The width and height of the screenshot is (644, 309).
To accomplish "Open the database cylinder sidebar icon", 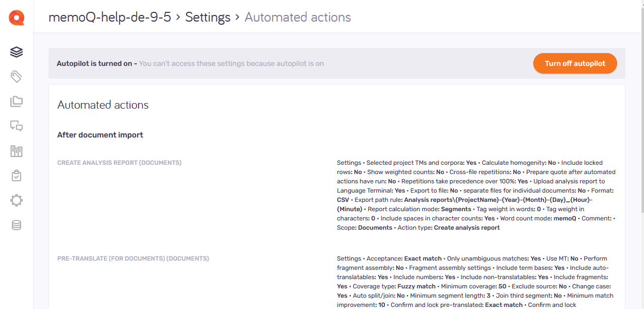I will coord(16,225).
